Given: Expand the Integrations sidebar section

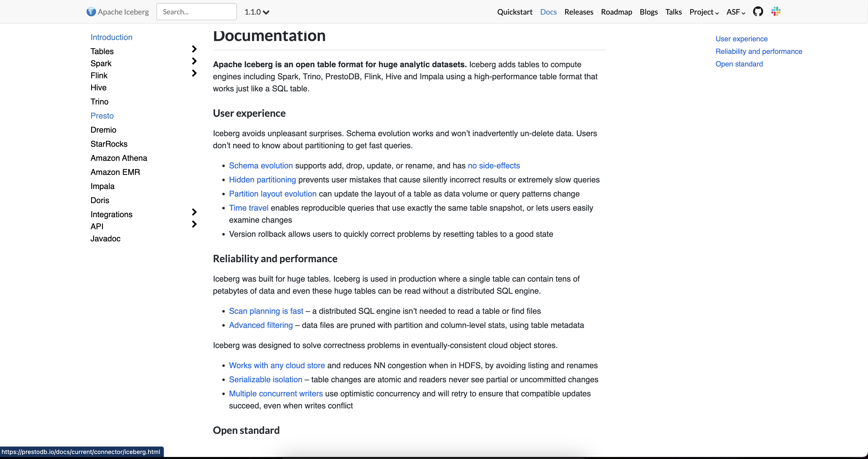Looking at the screenshot, I should [194, 212].
